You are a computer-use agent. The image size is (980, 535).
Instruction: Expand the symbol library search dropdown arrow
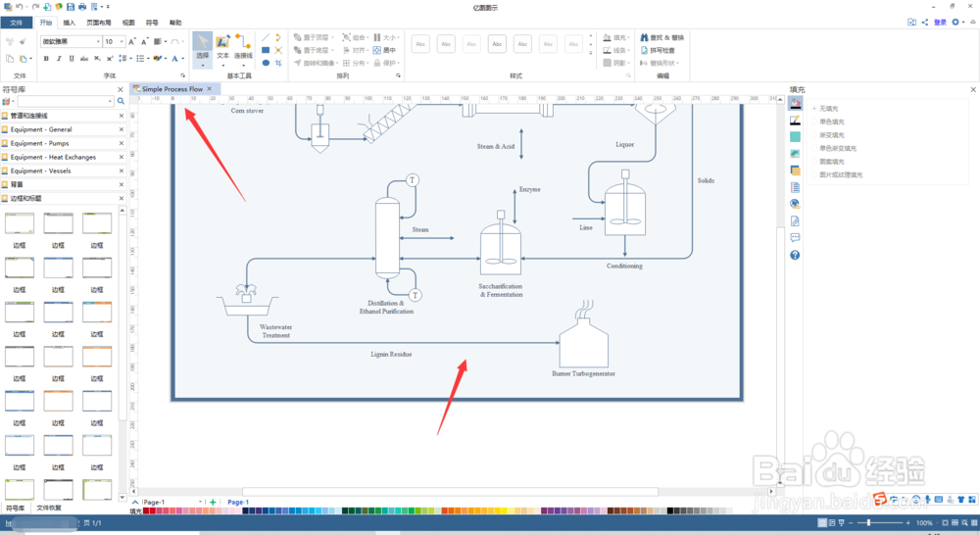coord(111,101)
